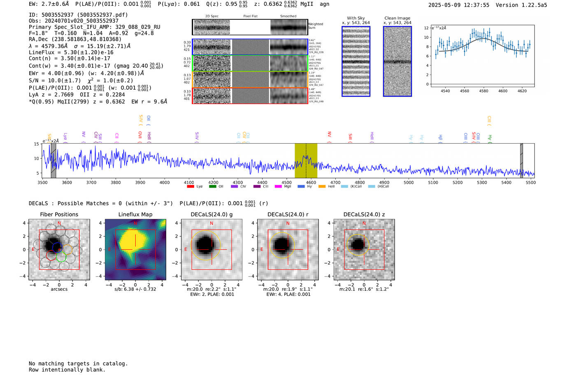Screen dimensions: 576x392
Task: Click the ID line with 5003552937.pdf
Action: coord(78,15)
